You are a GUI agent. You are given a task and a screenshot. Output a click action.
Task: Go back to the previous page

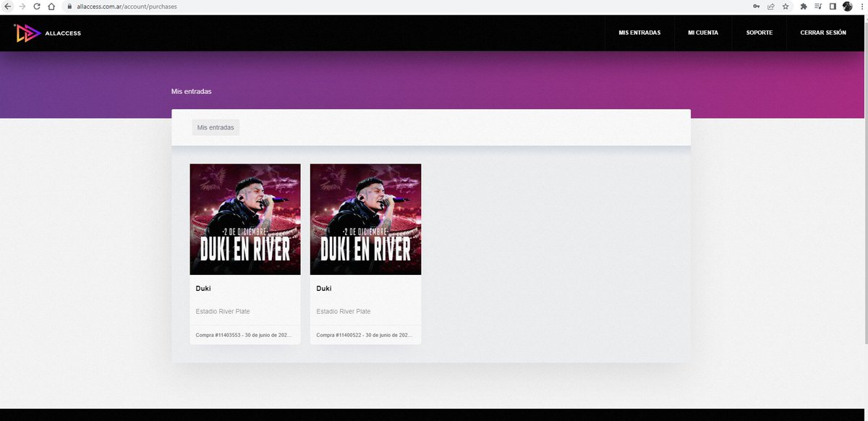pyautogui.click(x=8, y=6)
